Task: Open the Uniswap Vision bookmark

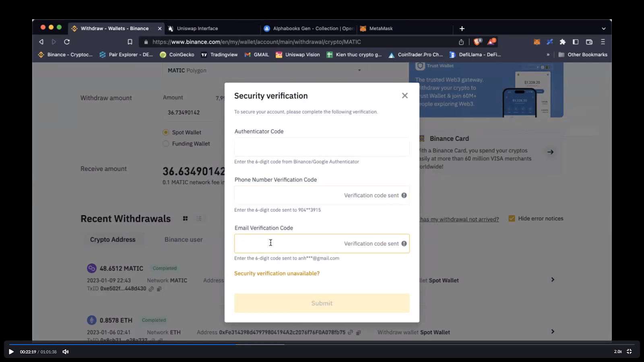Action: pos(298,55)
